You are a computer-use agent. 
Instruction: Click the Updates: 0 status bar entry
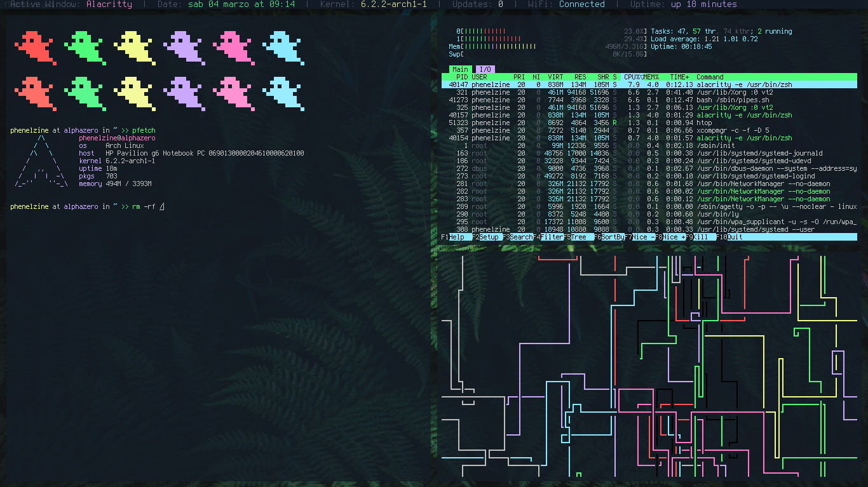(x=478, y=4)
